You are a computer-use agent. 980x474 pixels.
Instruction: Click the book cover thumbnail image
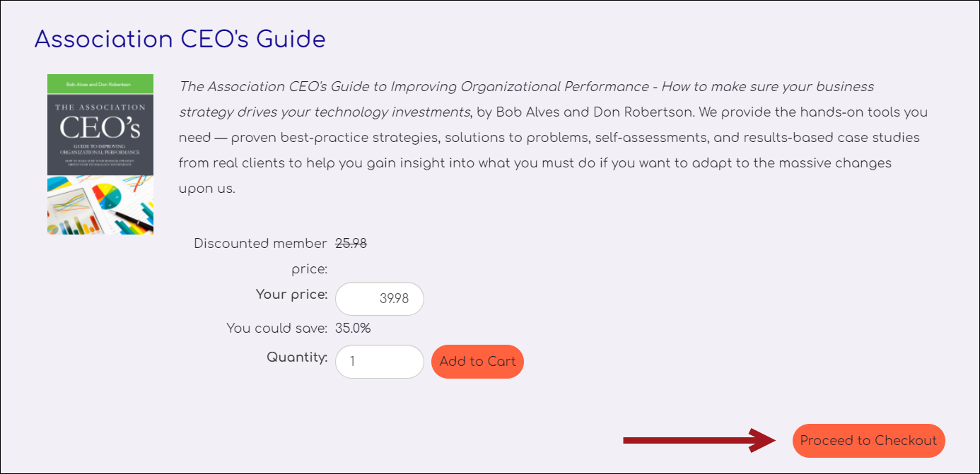pos(100,155)
